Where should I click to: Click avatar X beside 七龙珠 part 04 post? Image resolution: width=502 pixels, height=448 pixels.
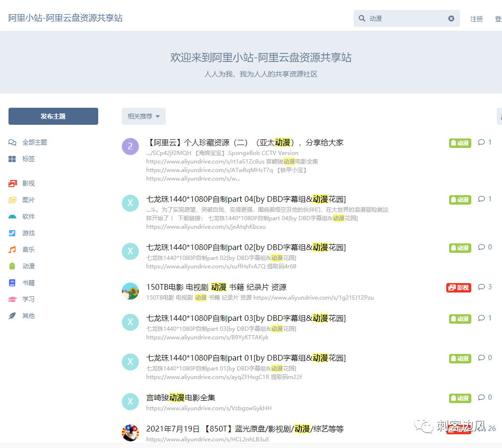[130, 203]
